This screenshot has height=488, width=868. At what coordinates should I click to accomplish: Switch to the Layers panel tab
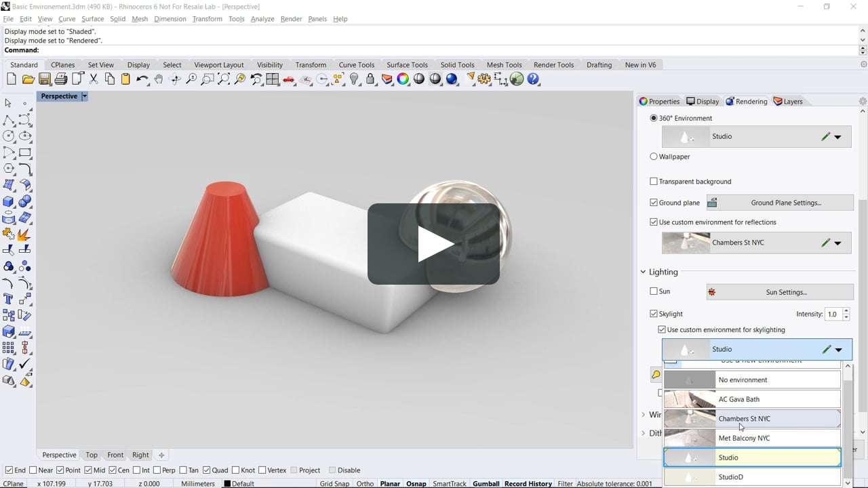point(788,102)
